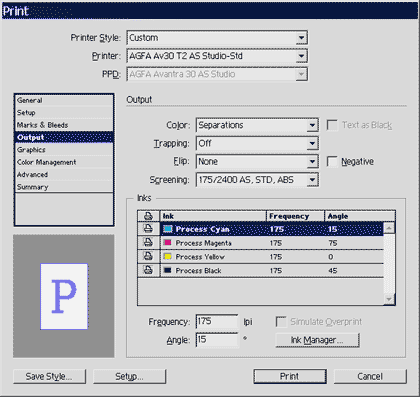This screenshot has width=420, height=397.
Task: Click the Frequency input field
Action: (217, 322)
